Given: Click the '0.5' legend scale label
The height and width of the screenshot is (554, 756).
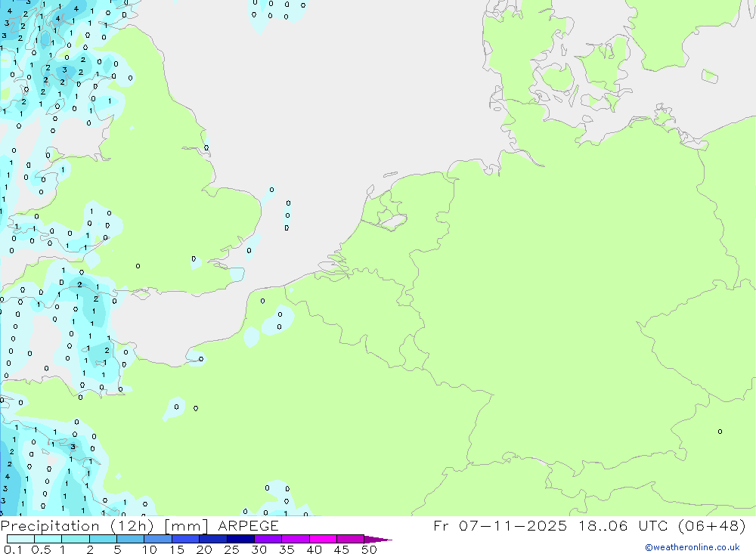Looking at the screenshot, I should point(41,549).
